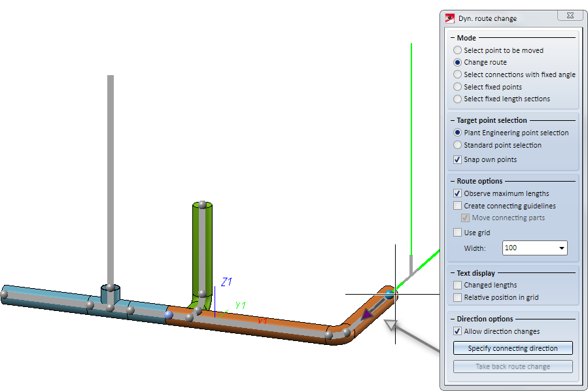This screenshot has height=392, width=588.
Task: Click Specify connecting direction button
Action: coord(513,348)
